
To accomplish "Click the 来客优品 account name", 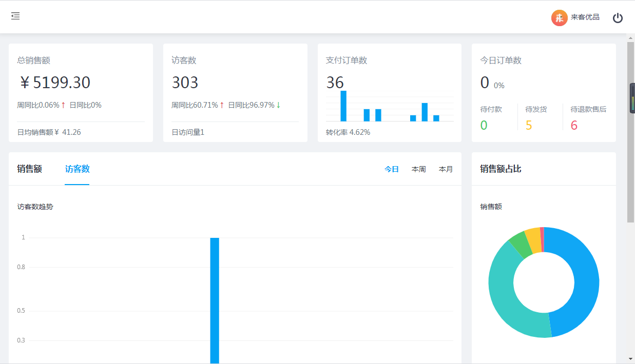I will [x=585, y=17].
